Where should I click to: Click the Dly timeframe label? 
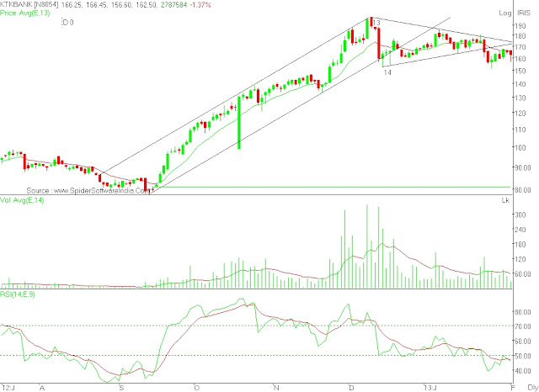pyautogui.click(x=533, y=388)
